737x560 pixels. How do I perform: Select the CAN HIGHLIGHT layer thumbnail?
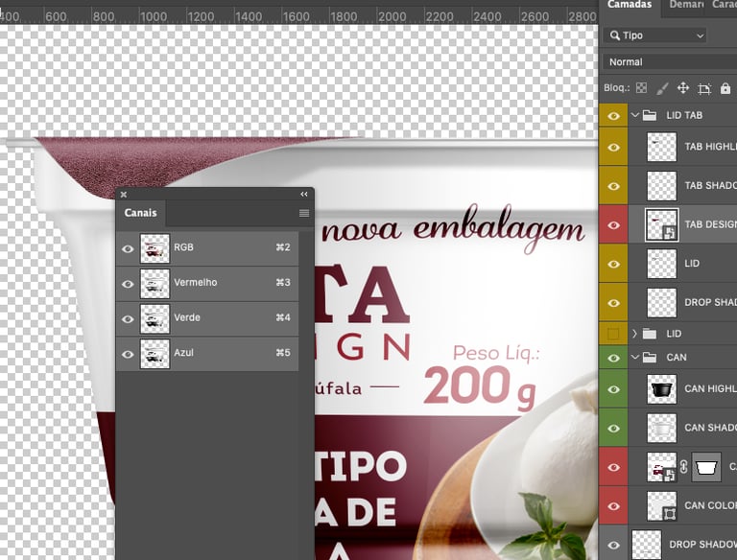coord(662,389)
